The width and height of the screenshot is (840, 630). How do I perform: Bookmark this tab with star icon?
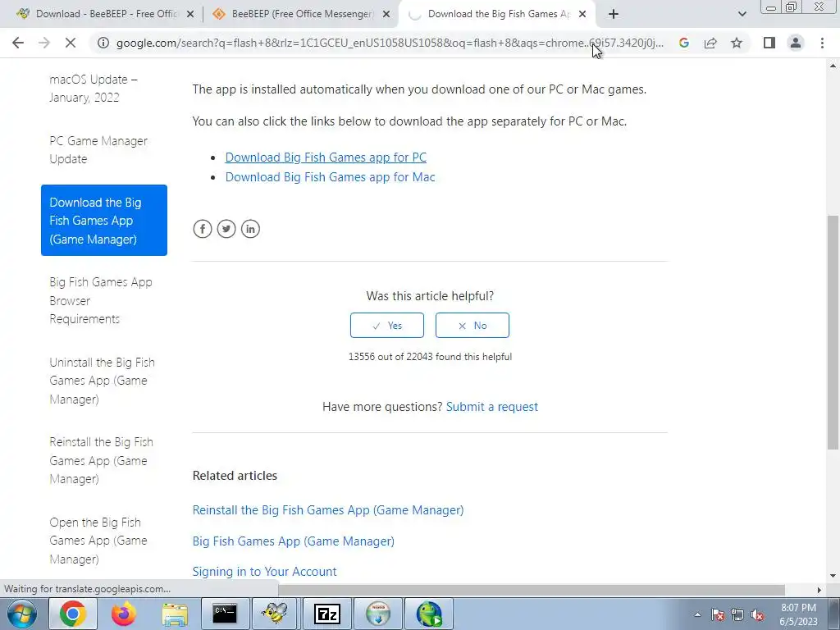[x=737, y=43]
